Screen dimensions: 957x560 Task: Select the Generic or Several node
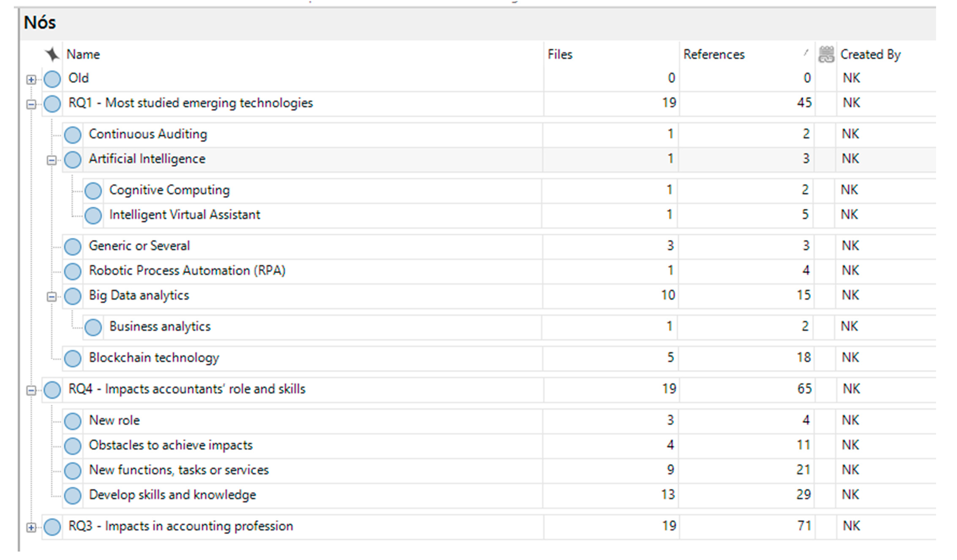(139, 246)
